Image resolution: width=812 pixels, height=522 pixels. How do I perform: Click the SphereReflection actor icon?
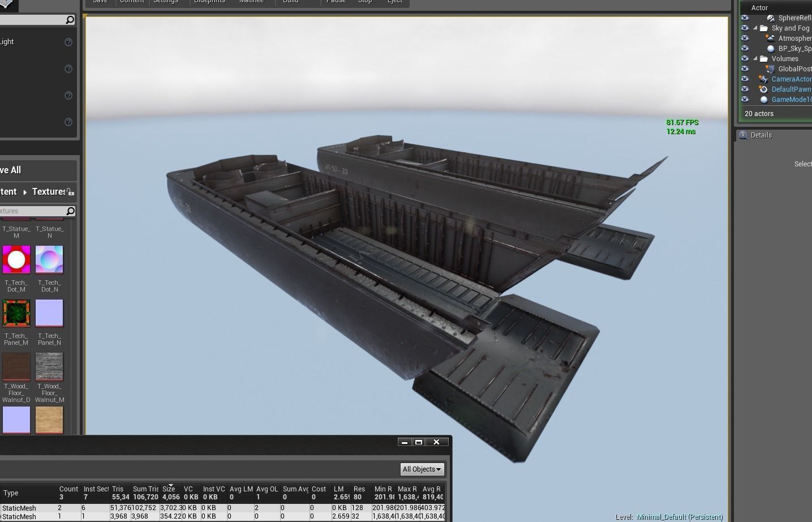click(771, 18)
